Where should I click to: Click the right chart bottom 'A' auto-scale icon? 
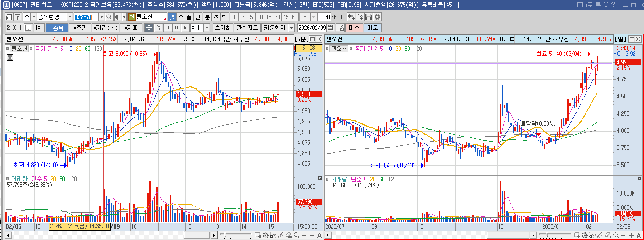(x=639, y=235)
